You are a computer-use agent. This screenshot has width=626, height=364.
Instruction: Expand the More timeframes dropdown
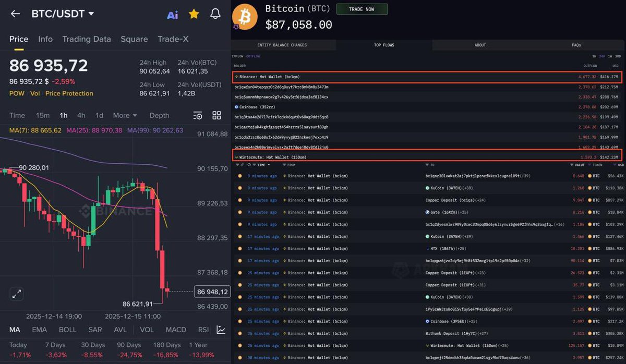[x=125, y=115]
